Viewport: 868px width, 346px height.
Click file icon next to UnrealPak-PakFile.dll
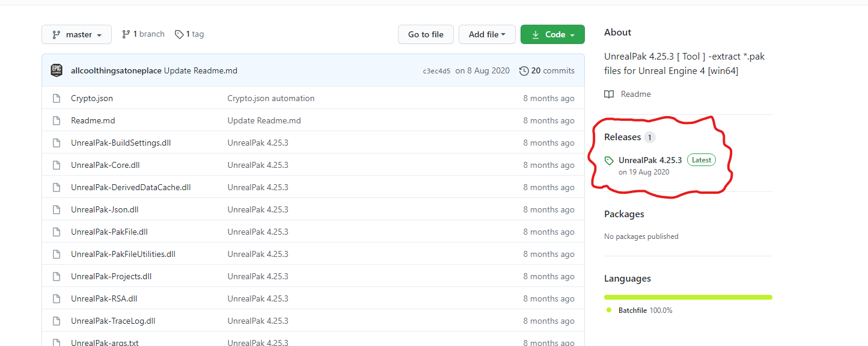(57, 232)
